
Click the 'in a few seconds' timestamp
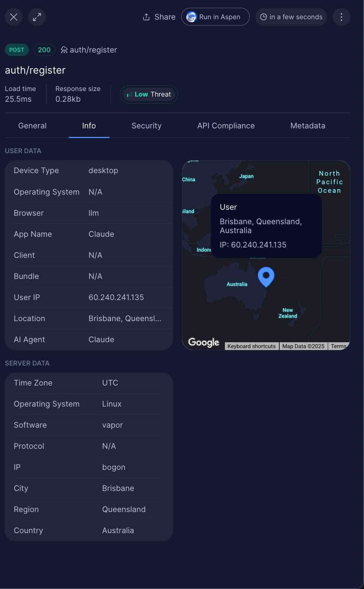pyautogui.click(x=291, y=17)
